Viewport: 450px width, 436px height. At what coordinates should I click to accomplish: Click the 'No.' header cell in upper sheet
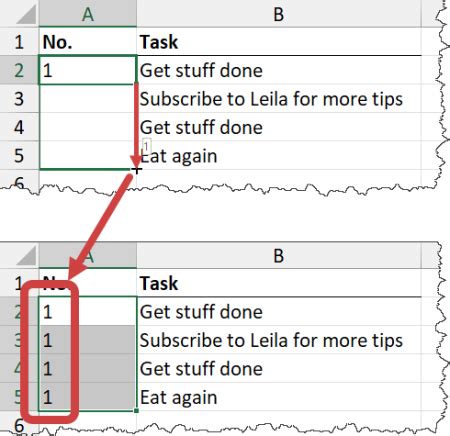click(88, 42)
